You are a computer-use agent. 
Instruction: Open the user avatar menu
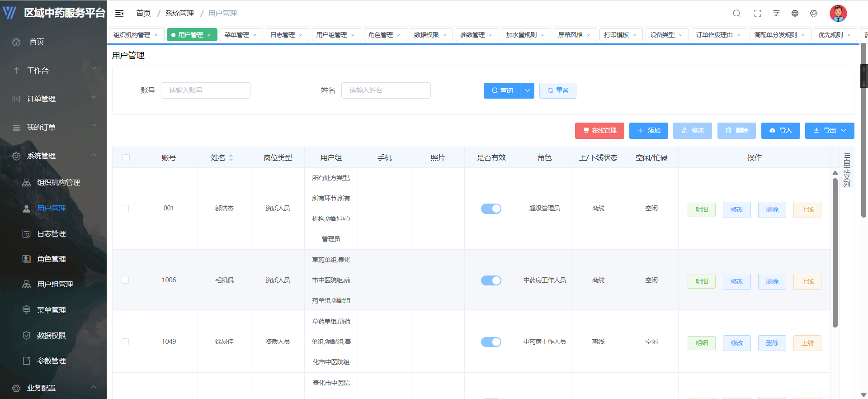(x=838, y=13)
